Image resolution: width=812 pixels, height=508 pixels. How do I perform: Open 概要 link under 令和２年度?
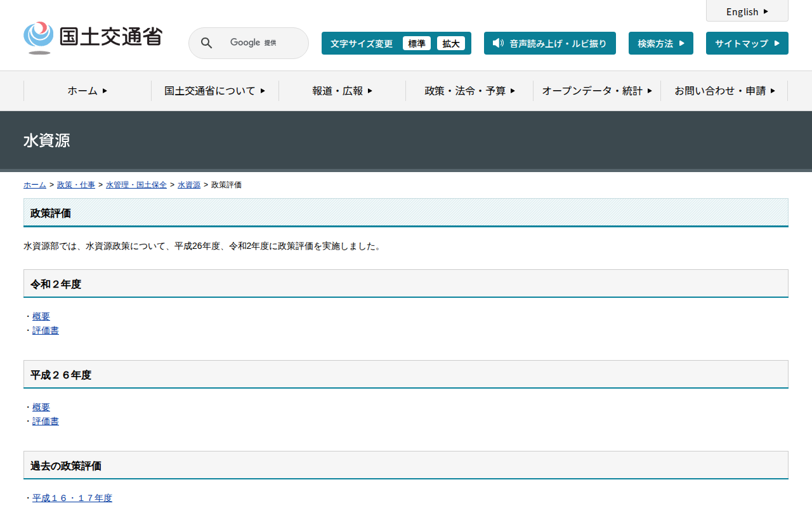(41, 316)
